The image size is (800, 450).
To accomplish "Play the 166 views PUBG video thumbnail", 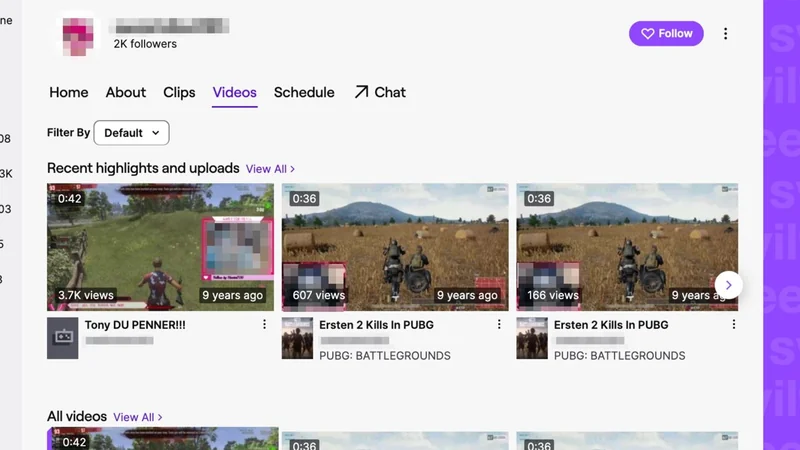I will click(x=627, y=247).
